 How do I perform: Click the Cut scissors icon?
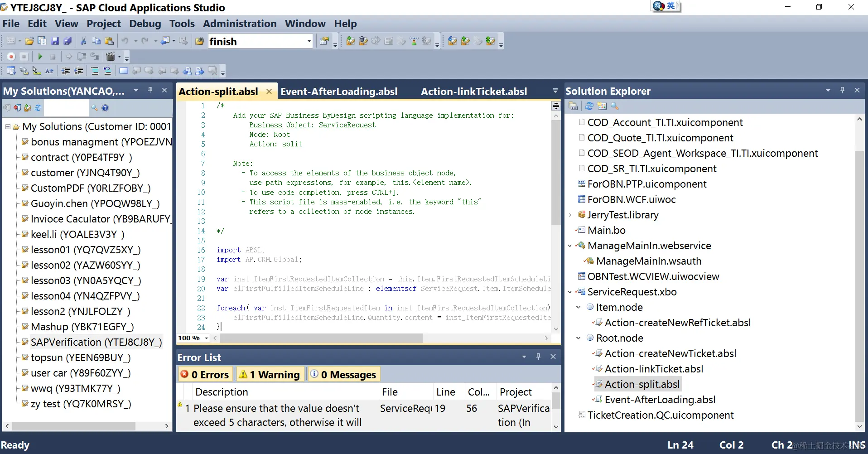[x=83, y=41]
